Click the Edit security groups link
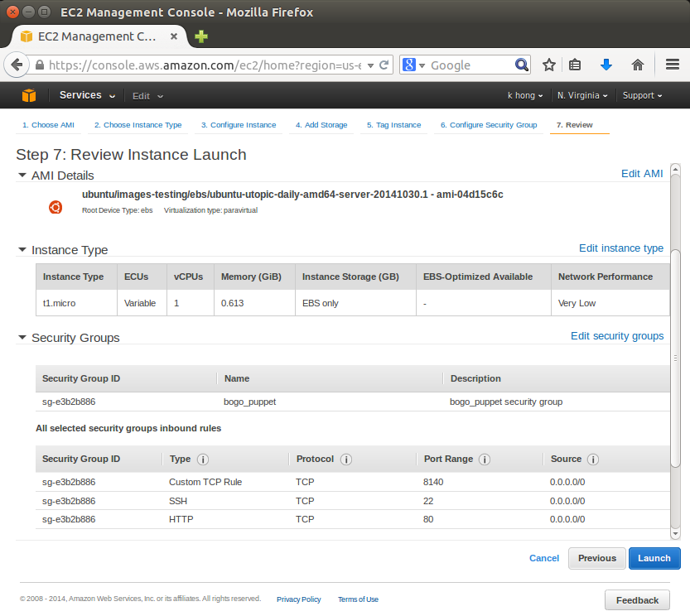The image size is (690, 616). coord(617,336)
